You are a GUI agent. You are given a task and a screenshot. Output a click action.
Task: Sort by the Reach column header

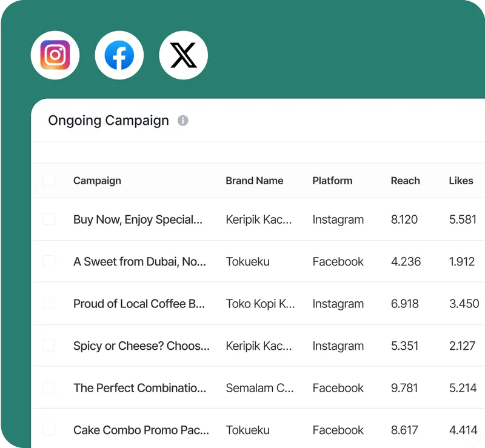point(406,181)
